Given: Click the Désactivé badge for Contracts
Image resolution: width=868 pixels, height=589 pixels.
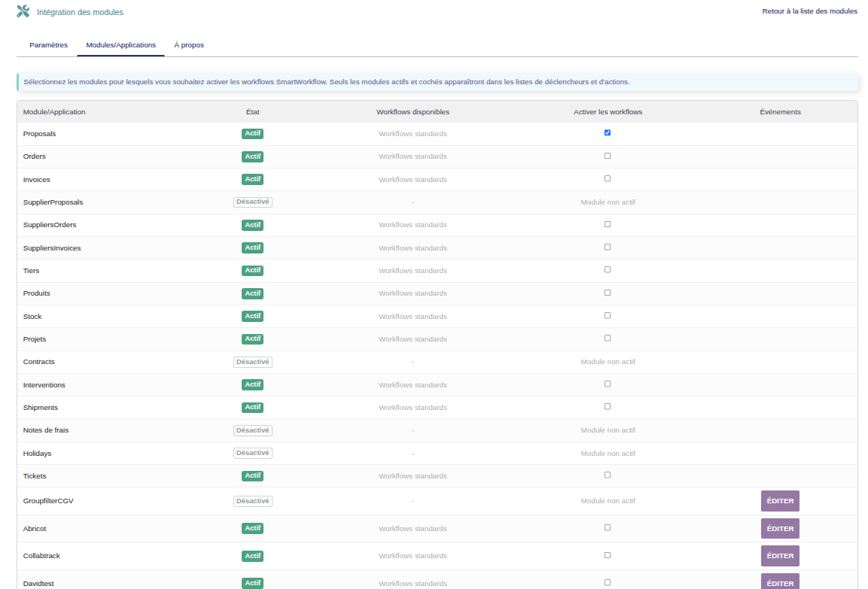Looking at the screenshot, I should click(252, 362).
